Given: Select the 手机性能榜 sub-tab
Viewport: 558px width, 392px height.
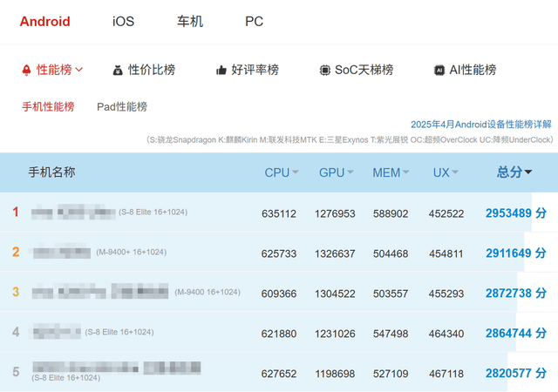Looking at the screenshot, I should tap(48, 106).
